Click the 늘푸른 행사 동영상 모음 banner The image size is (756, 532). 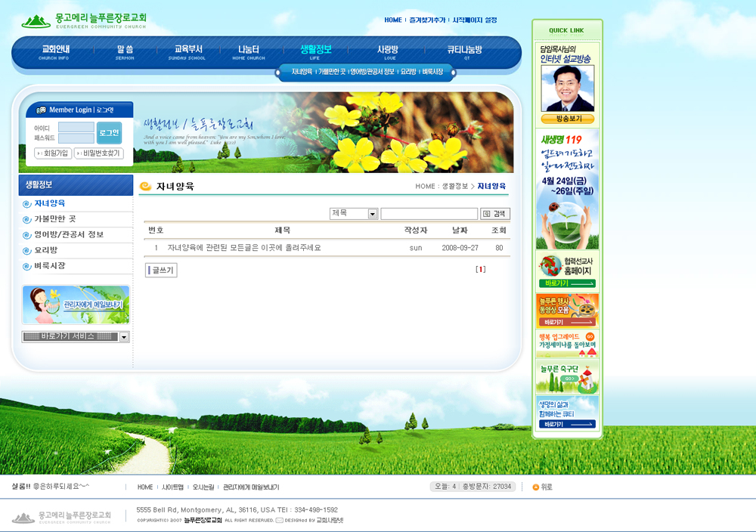567,310
